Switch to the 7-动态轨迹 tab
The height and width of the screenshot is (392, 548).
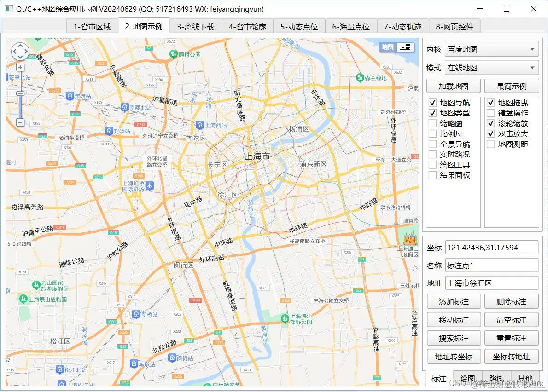pos(402,26)
